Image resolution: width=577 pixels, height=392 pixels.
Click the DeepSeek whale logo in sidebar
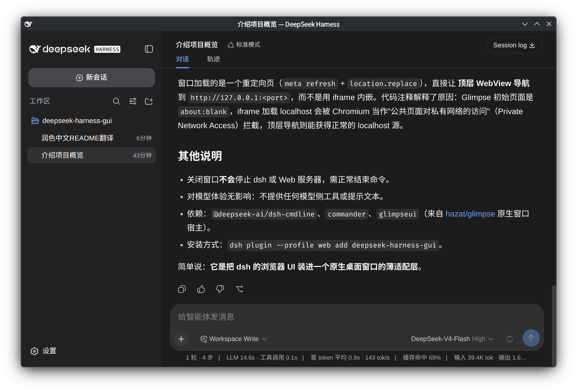[x=35, y=49]
